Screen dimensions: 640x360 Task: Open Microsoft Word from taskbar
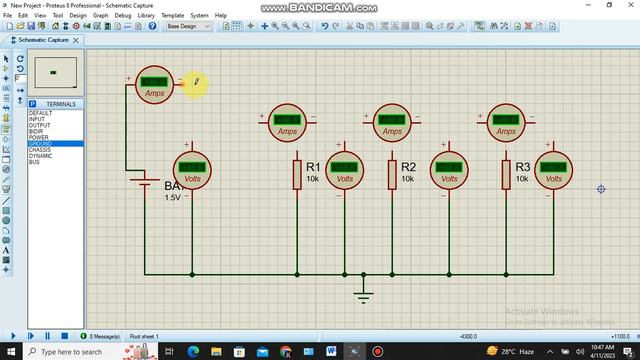coord(331,351)
